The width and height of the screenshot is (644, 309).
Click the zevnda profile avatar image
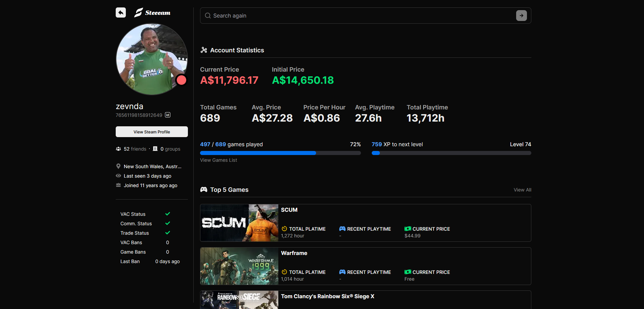[x=152, y=59]
